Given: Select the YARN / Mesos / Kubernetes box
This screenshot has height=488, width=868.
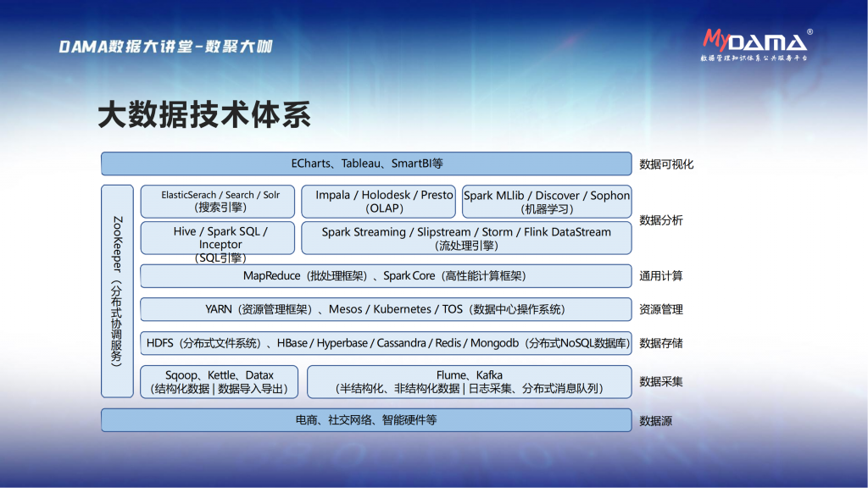Looking at the screenshot, I should pos(386,309).
